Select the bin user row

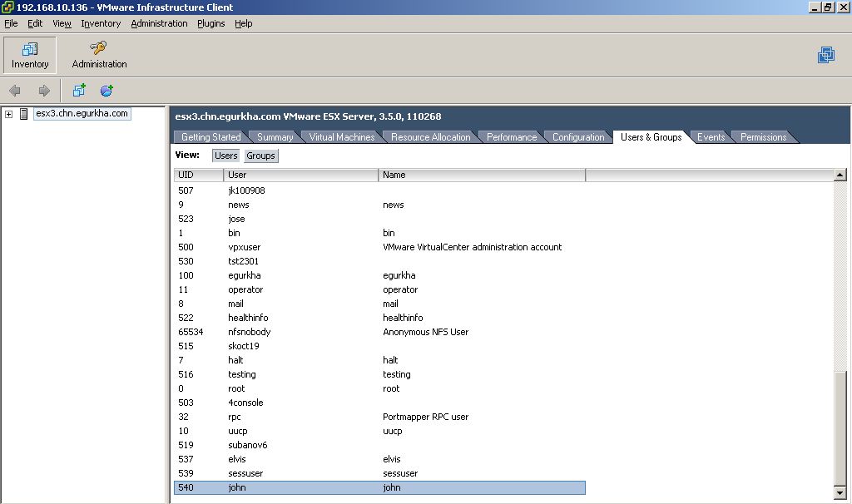[379, 233]
